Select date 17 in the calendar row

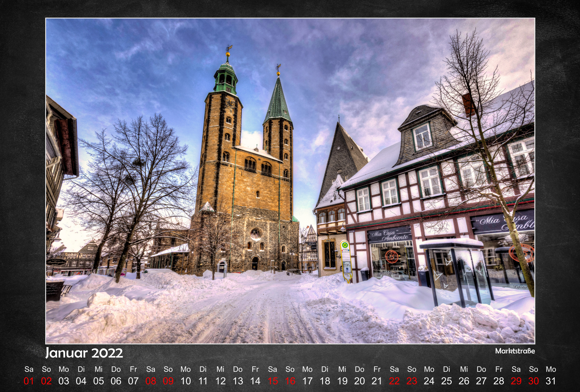307,381
